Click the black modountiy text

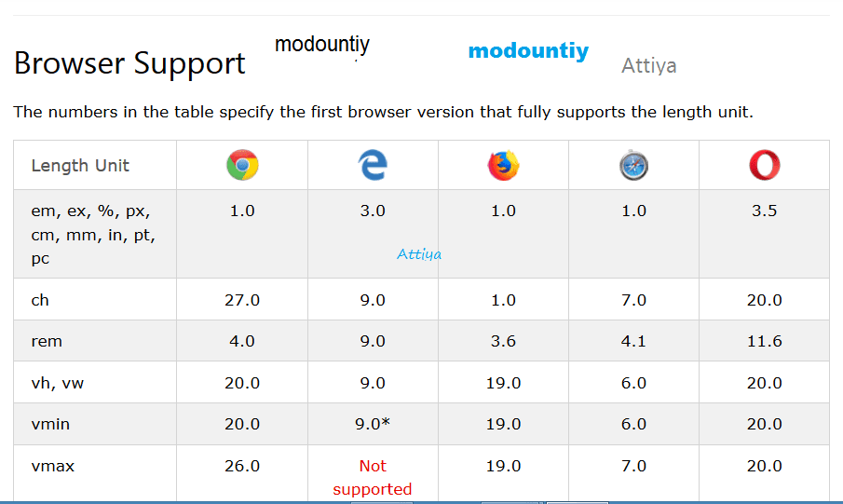click(x=322, y=44)
